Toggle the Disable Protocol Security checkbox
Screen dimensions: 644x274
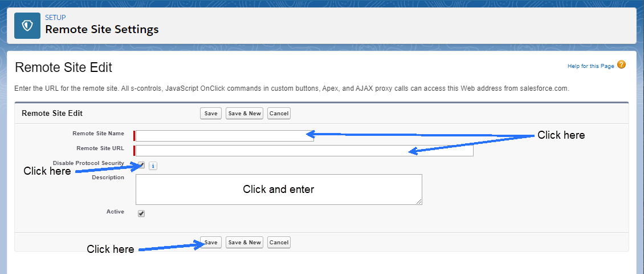[141, 166]
